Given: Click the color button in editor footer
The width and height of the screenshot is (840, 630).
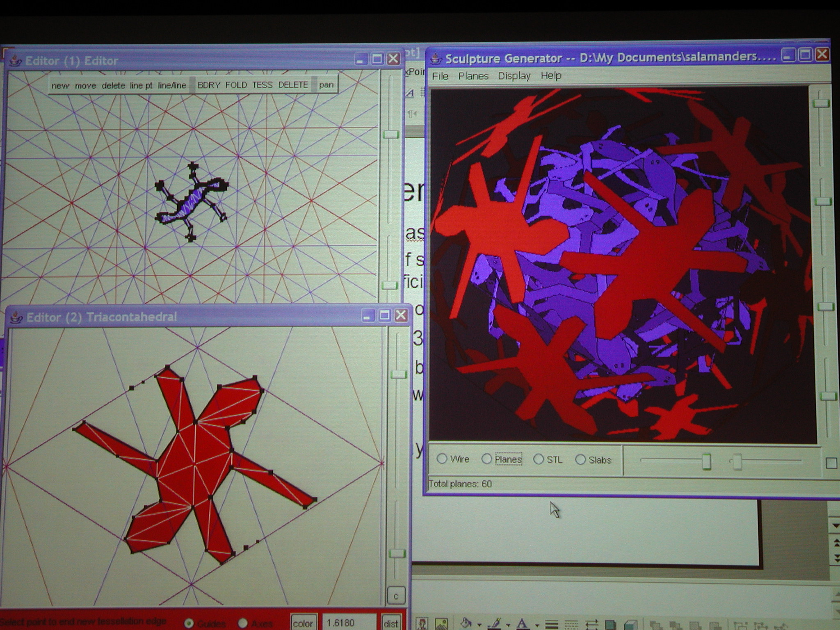Looking at the screenshot, I should [x=303, y=623].
